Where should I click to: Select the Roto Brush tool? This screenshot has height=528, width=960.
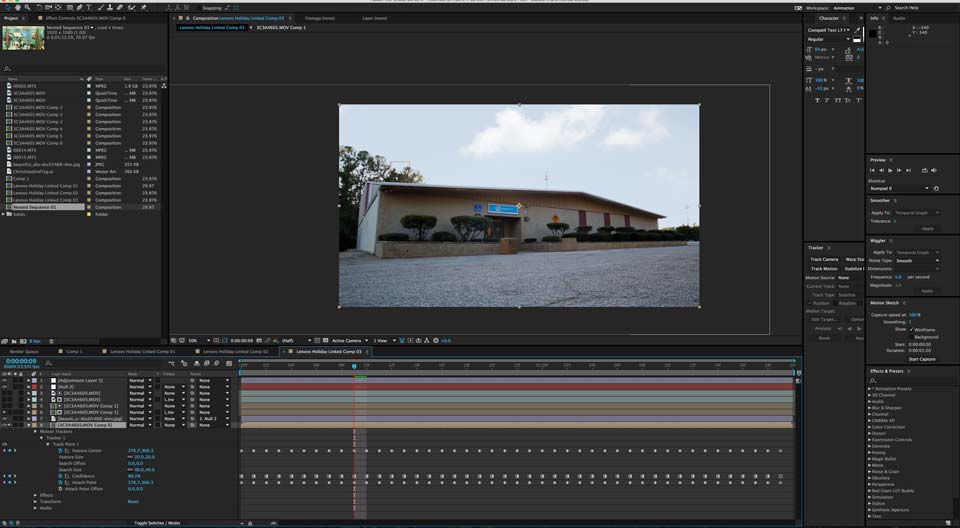point(130,7)
